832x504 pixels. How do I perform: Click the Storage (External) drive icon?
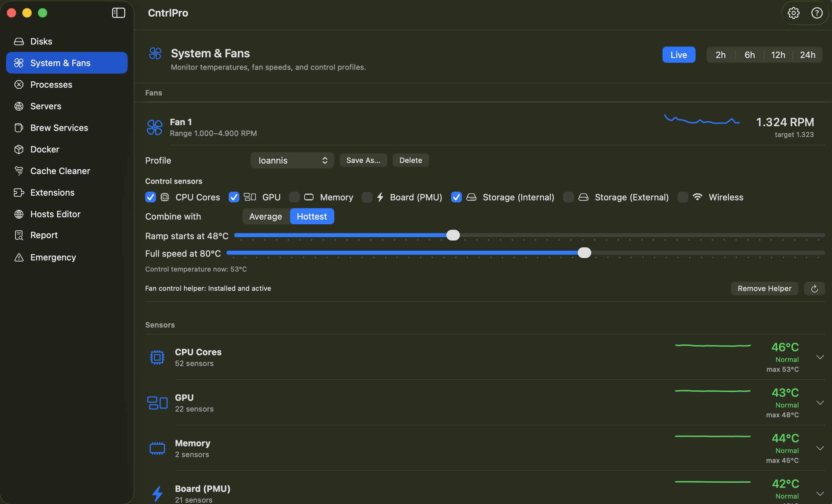pos(583,197)
